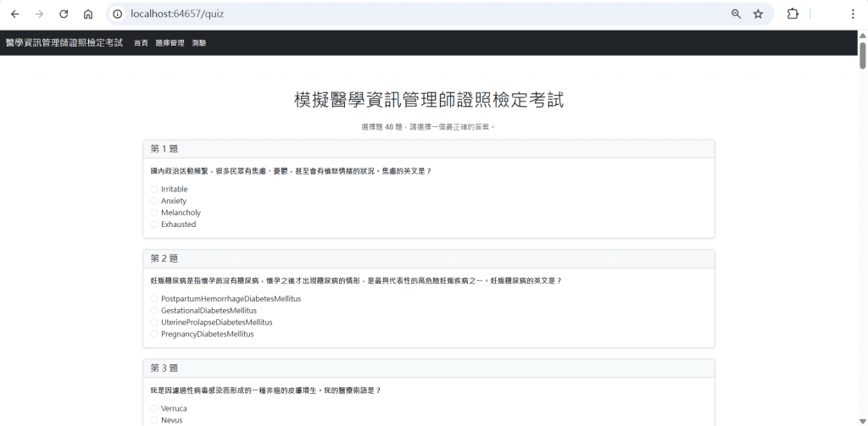
Task: Select the Irritable option
Action: 154,189
